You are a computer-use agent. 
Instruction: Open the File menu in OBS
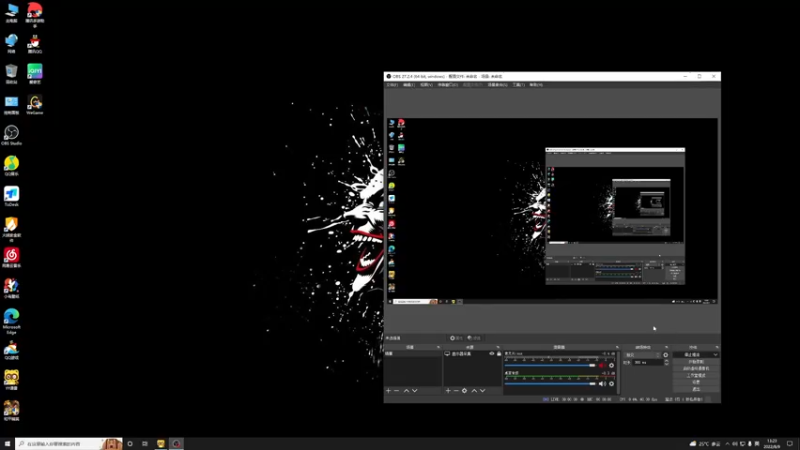pyautogui.click(x=392, y=85)
